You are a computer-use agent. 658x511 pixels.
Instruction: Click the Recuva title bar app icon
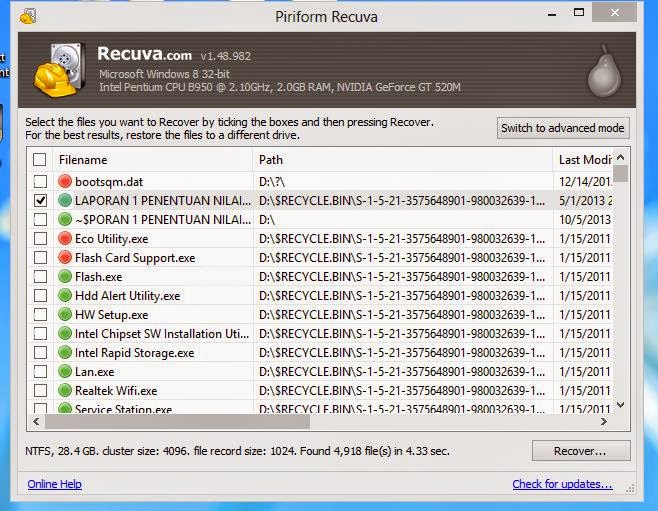click(x=28, y=16)
